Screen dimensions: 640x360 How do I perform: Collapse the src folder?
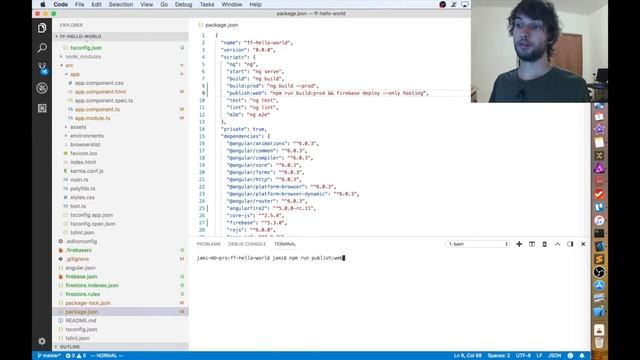[69, 65]
